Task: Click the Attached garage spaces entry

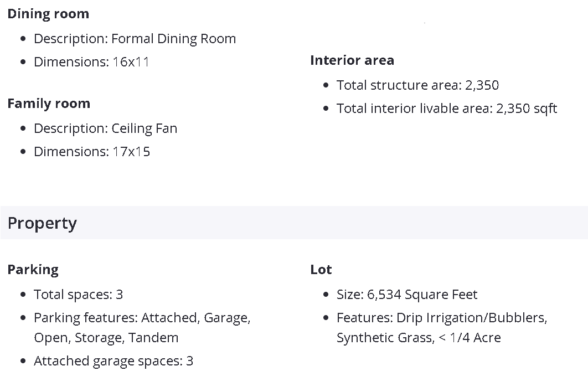Action: [113, 361]
